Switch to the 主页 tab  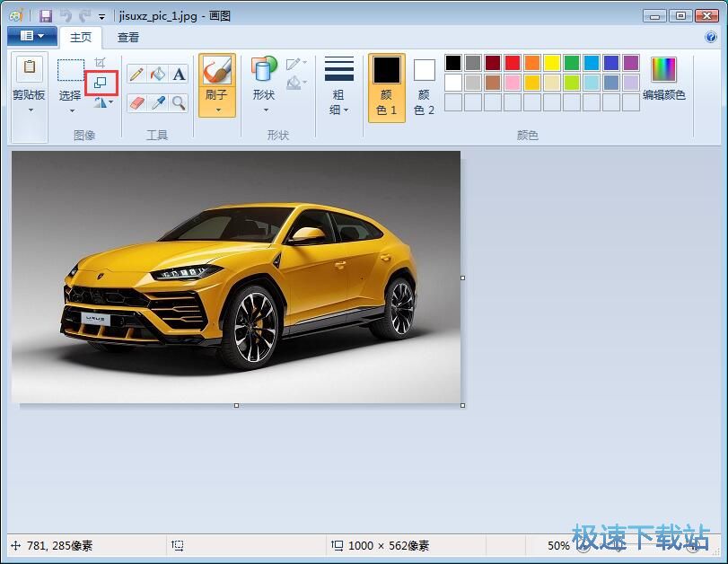coord(81,37)
